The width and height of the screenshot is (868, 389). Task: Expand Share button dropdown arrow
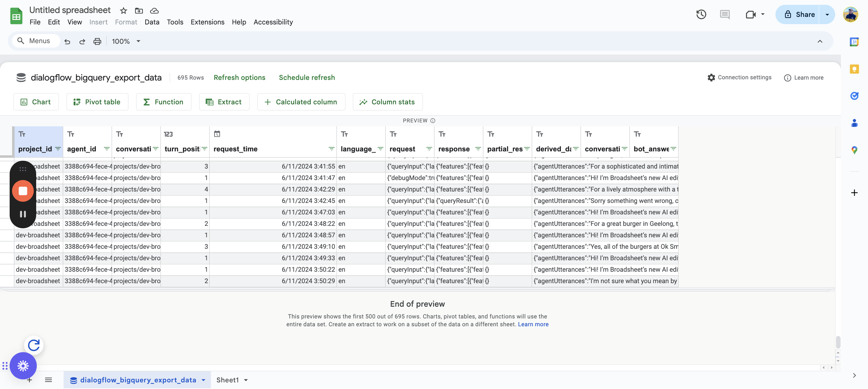click(x=827, y=14)
